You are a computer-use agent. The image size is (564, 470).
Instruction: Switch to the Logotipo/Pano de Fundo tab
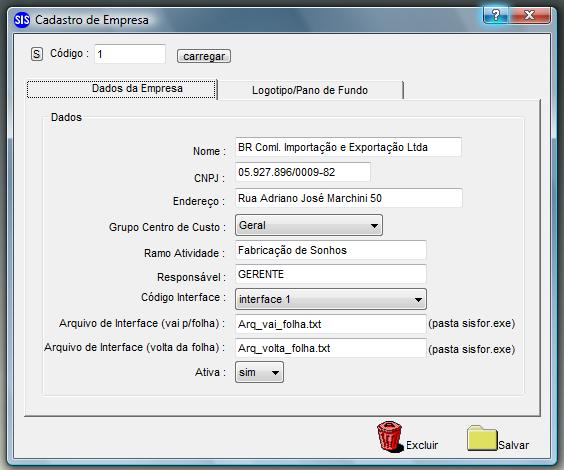tap(310, 90)
